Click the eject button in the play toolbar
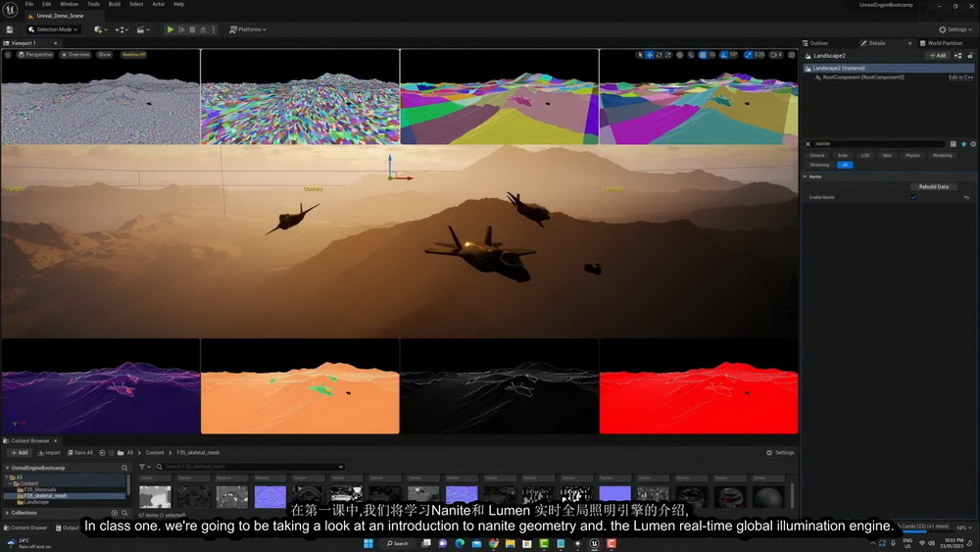 203,29
